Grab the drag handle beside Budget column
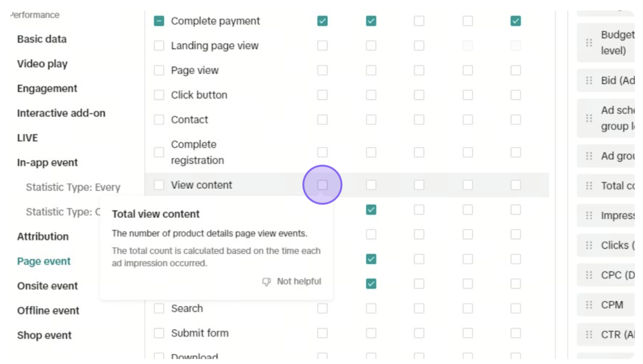This screenshot has width=643, height=364. 589,43
